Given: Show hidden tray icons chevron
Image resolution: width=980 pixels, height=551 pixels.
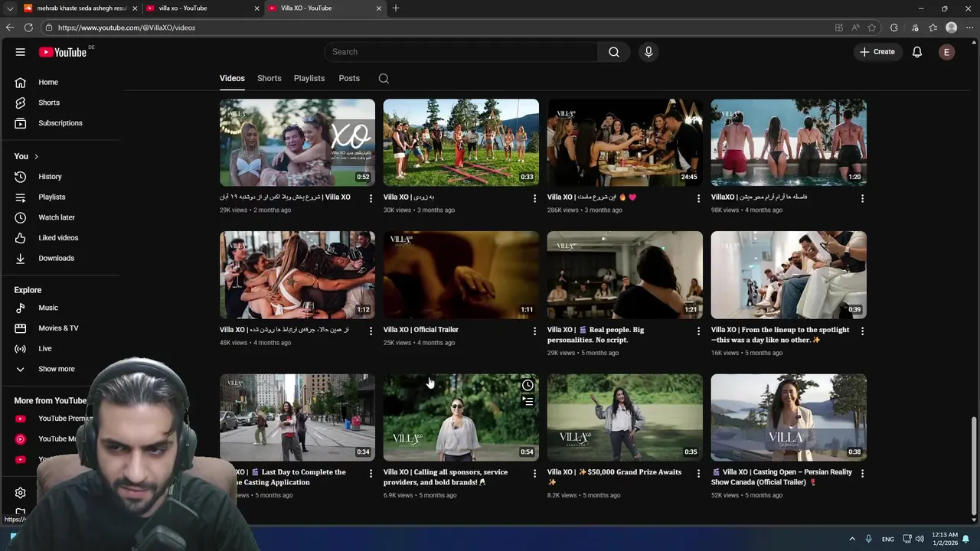Looking at the screenshot, I should [x=851, y=539].
